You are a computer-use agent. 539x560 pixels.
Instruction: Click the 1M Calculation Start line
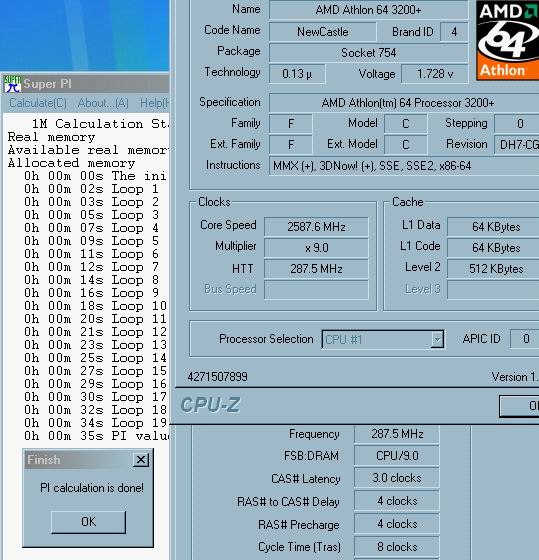[x=100, y=124]
